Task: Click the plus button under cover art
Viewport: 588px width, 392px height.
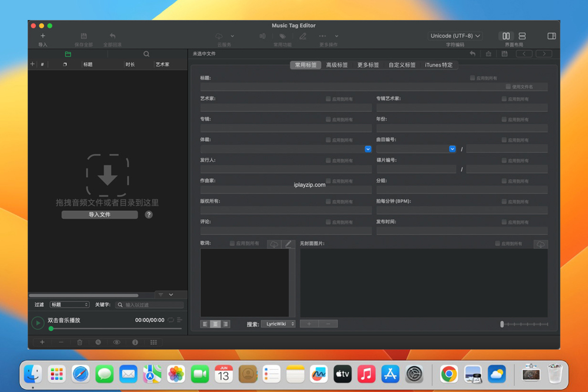Action: coord(309,324)
